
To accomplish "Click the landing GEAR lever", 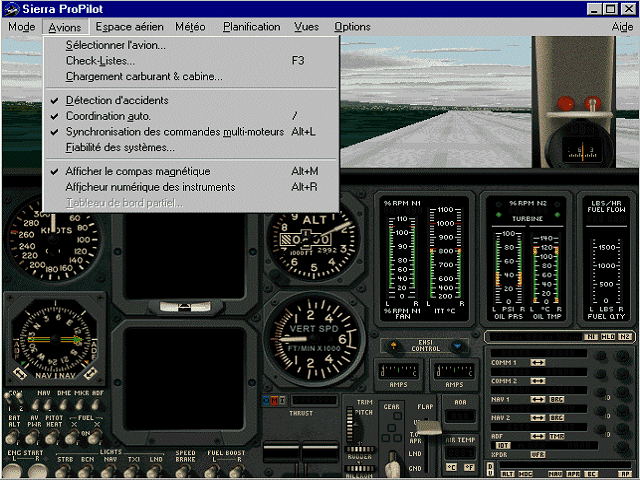I will (x=392, y=464).
